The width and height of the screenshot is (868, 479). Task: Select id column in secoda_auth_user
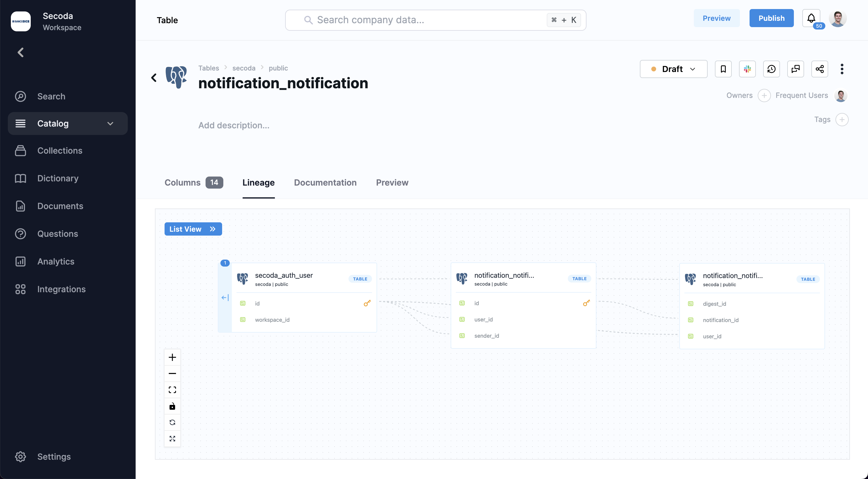pos(257,303)
